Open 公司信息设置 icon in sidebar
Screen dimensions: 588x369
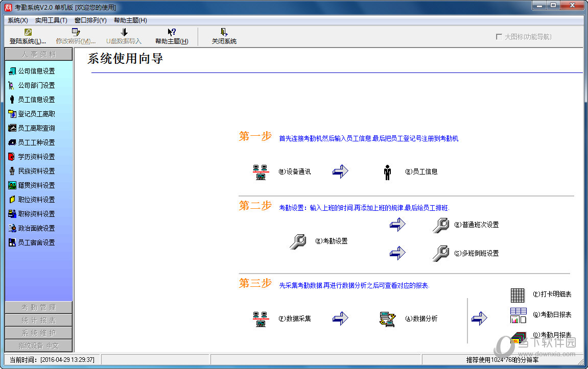click(x=12, y=71)
